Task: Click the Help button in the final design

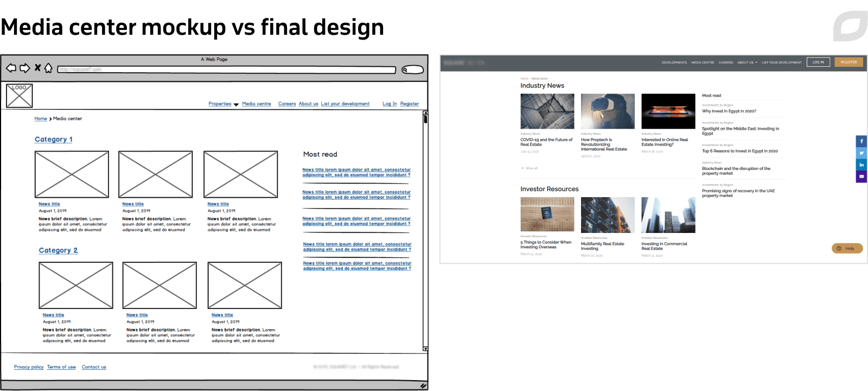Action: (x=847, y=248)
